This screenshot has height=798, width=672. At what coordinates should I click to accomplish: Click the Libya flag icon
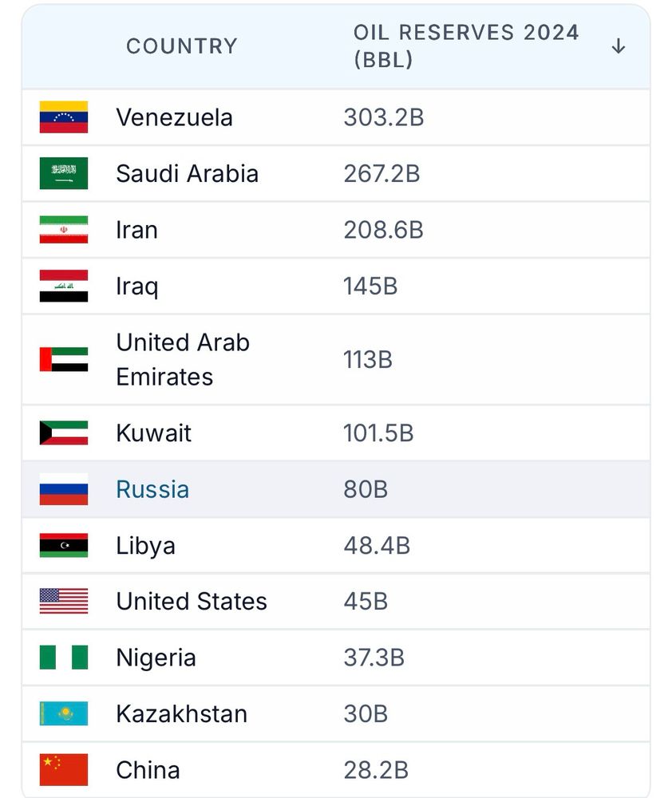pyautogui.click(x=64, y=546)
